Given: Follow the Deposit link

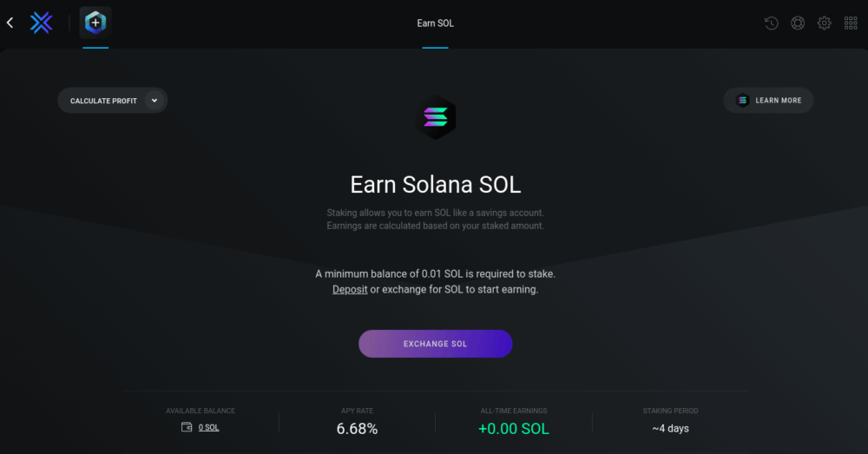Looking at the screenshot, I should 350,289.
